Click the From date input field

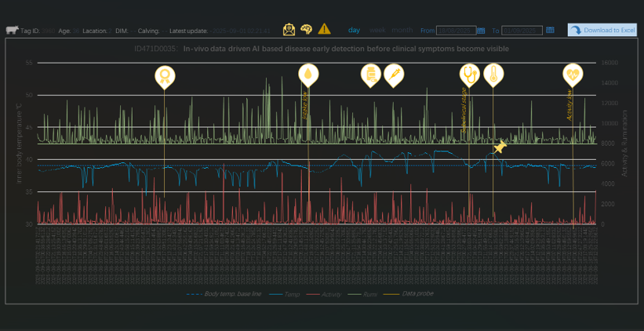pos(456,31)
